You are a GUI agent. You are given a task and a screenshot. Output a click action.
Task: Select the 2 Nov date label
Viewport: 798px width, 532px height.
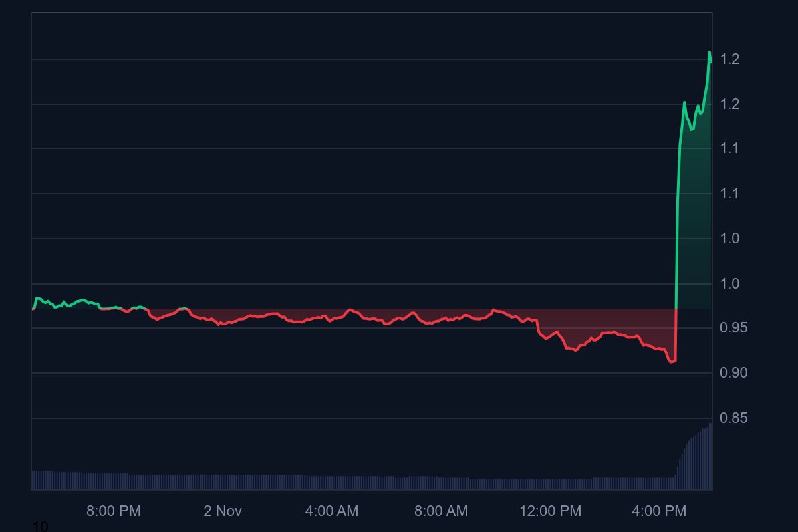[222, 511]
